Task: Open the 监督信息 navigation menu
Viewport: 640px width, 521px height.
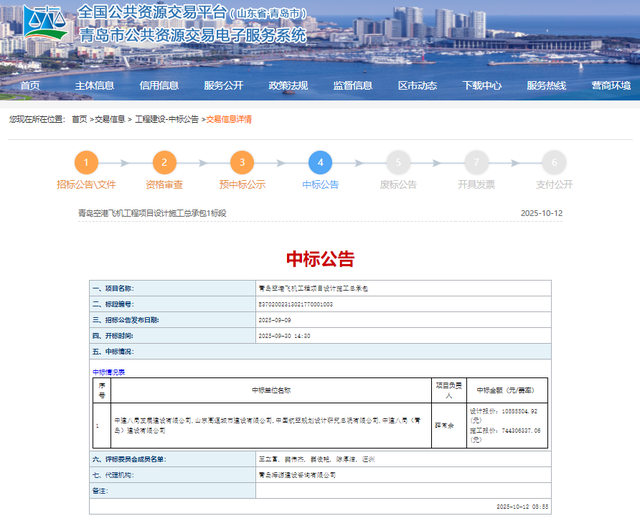Action: click(352, 86)
